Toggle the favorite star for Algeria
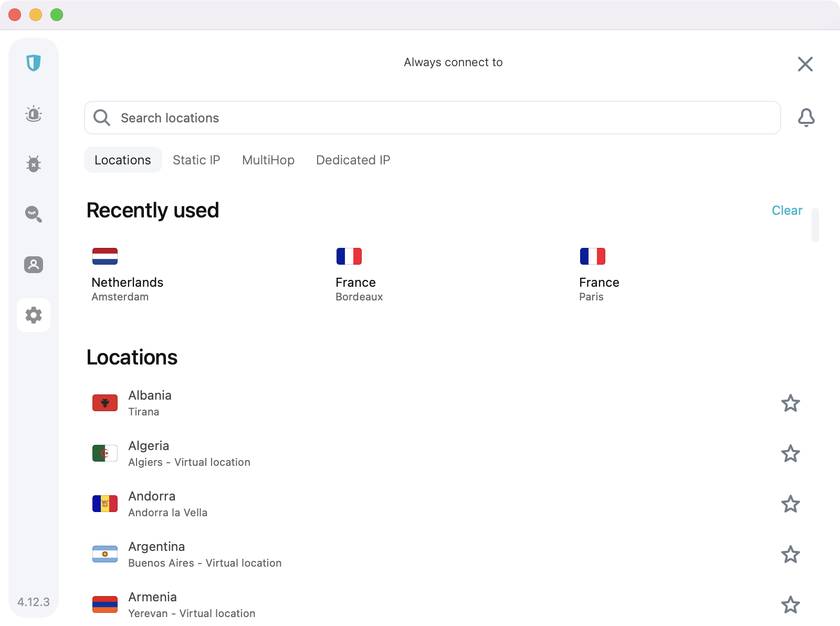This screenshot has height=626, width=840. tap(790, 454)
